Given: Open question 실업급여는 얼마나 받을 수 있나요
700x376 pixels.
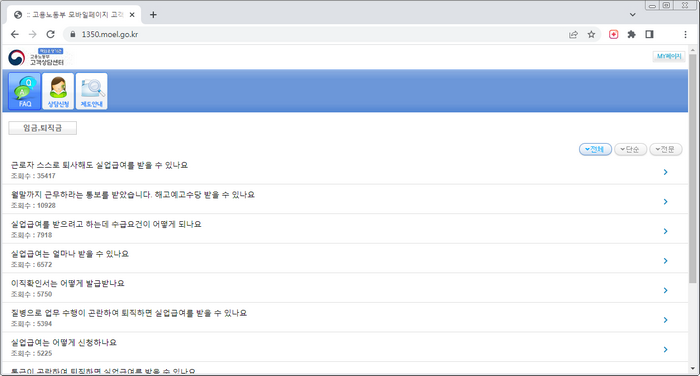Looking at the screenshot, I should click(70, 254).
